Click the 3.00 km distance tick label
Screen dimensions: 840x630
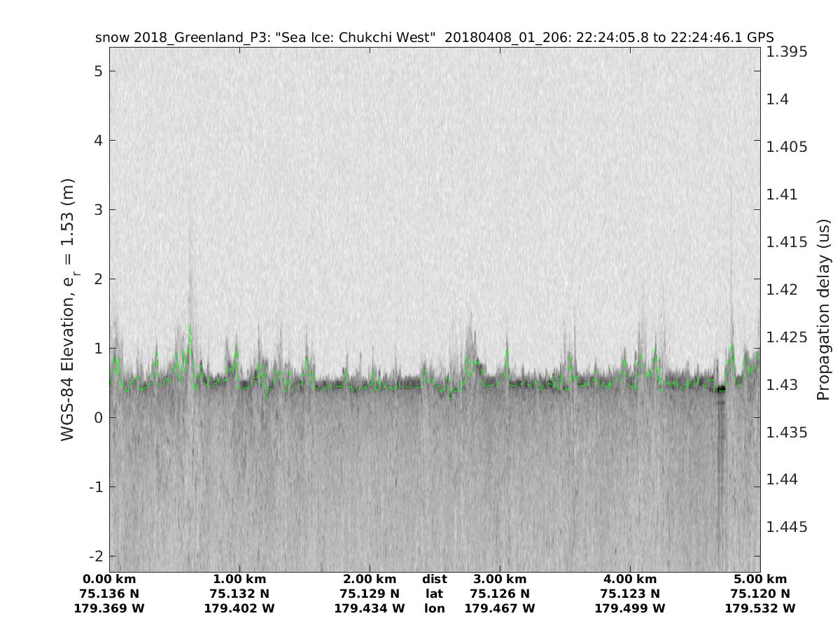pos(500,579)
